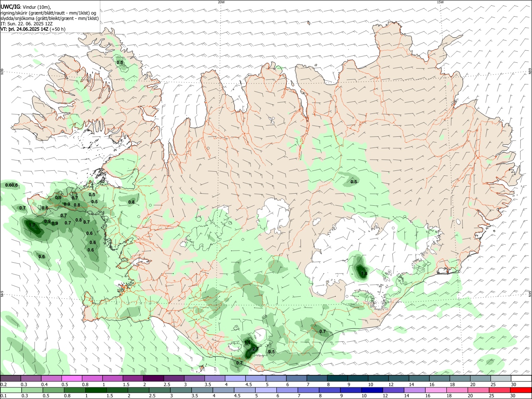Select the dusky mauve 0.2 swatch in snow legend
Screen dimensions: 532x399
click(10, 379)
